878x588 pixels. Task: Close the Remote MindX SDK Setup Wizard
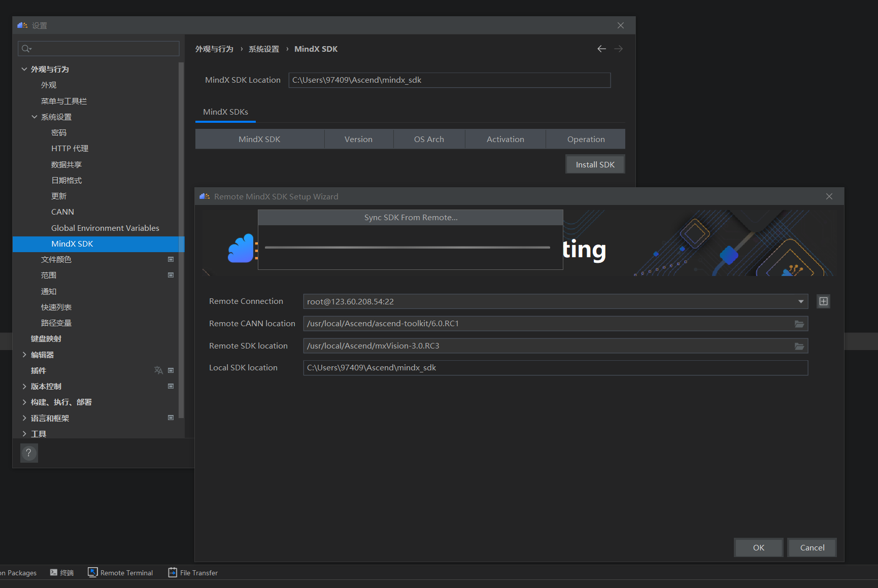[829, 196]
